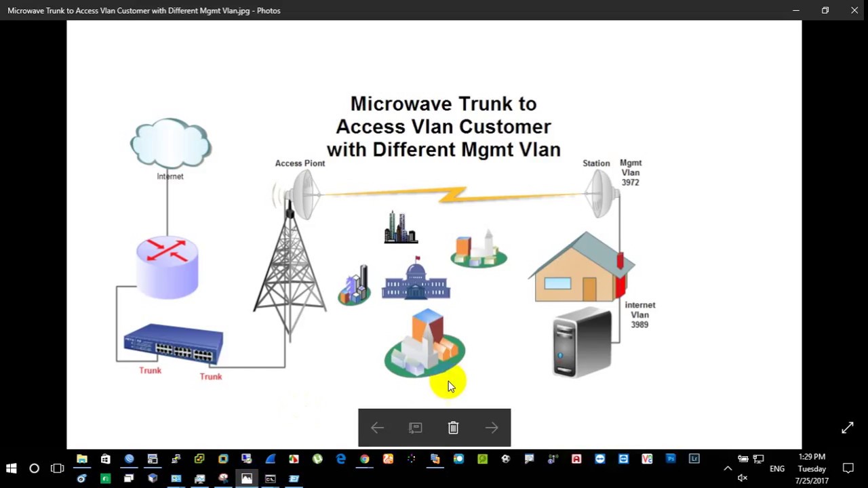Minimize the Photos window

point(796,10)
